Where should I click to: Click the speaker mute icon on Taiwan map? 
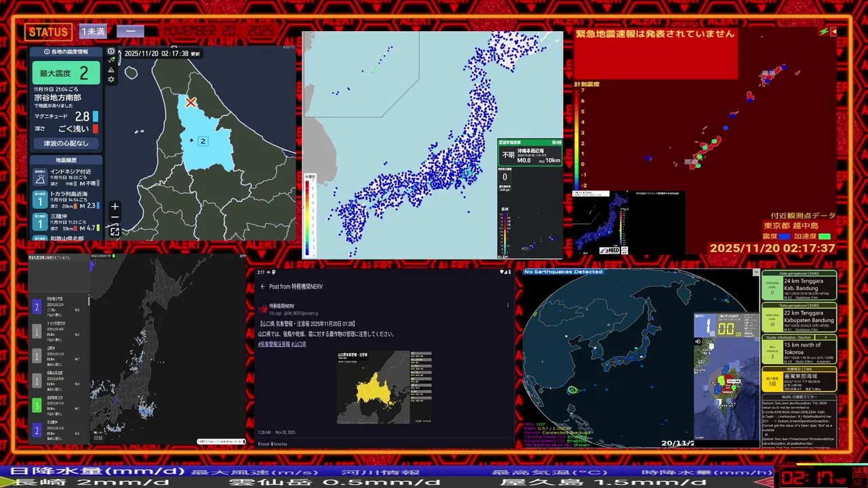[x=698, y=341]
